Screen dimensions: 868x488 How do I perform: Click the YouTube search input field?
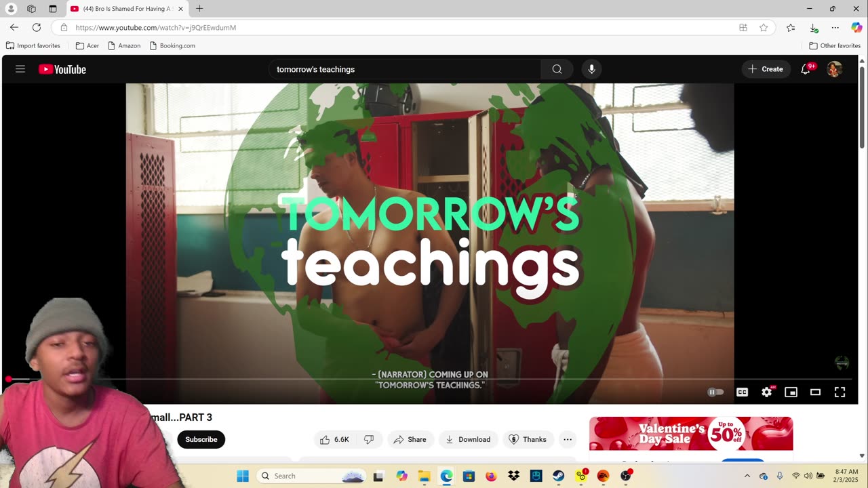click(x=406, y=69)
